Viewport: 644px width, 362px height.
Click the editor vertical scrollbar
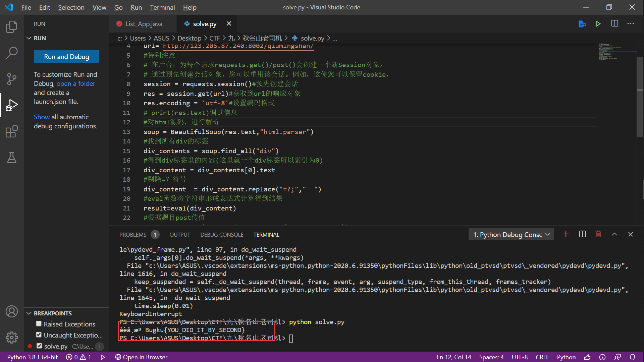coord(640,97)
